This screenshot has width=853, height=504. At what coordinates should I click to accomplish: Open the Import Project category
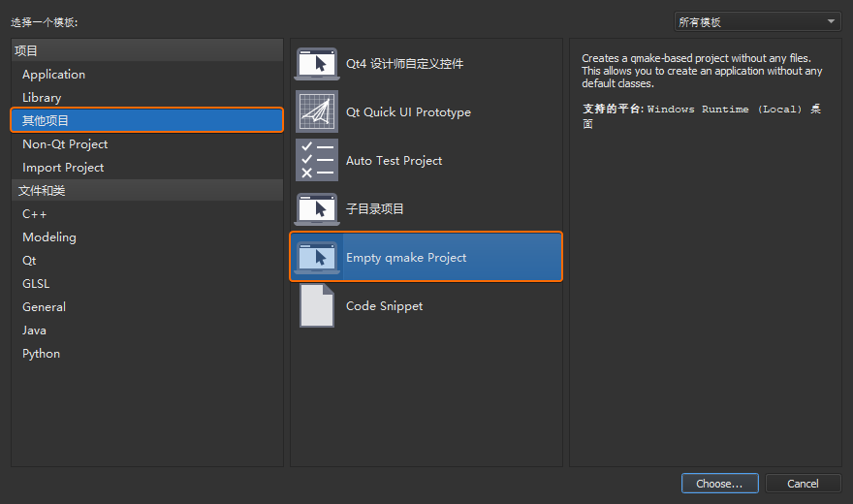63,168
